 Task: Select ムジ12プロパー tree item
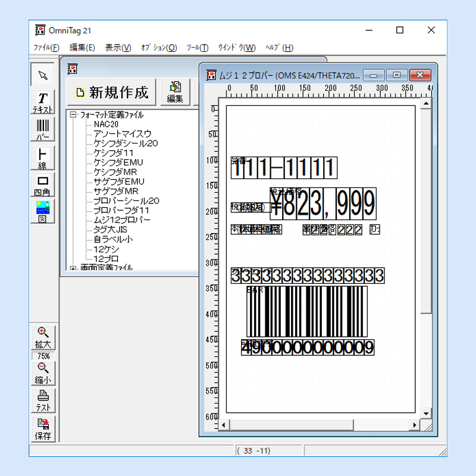point(122,220)
